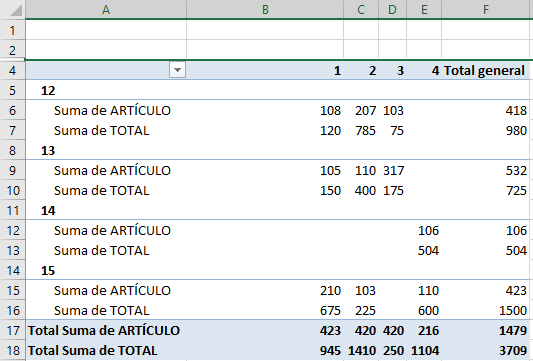Select row 14 header
Image resolution: width=533 pixels, height=361 pixels.
tap(13, 271)
